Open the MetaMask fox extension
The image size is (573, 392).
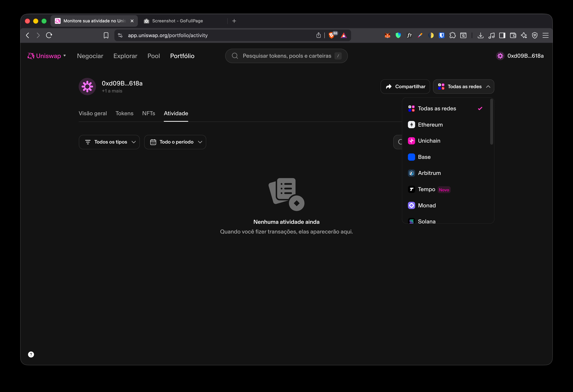pyautogui.click(x=387, y=36)
